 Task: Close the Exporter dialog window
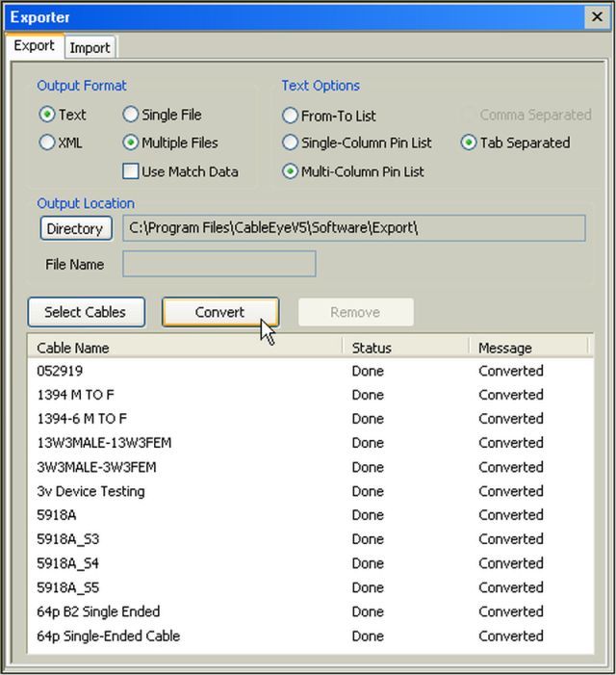point(596,17)
